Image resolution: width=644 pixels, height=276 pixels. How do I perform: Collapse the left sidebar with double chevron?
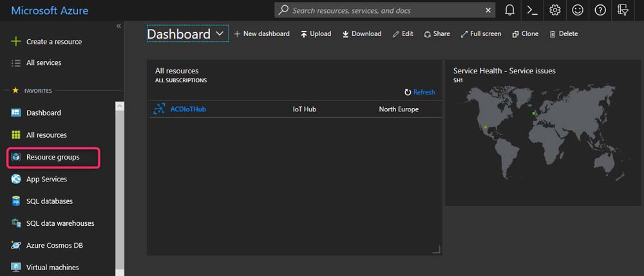coord(118,26)
